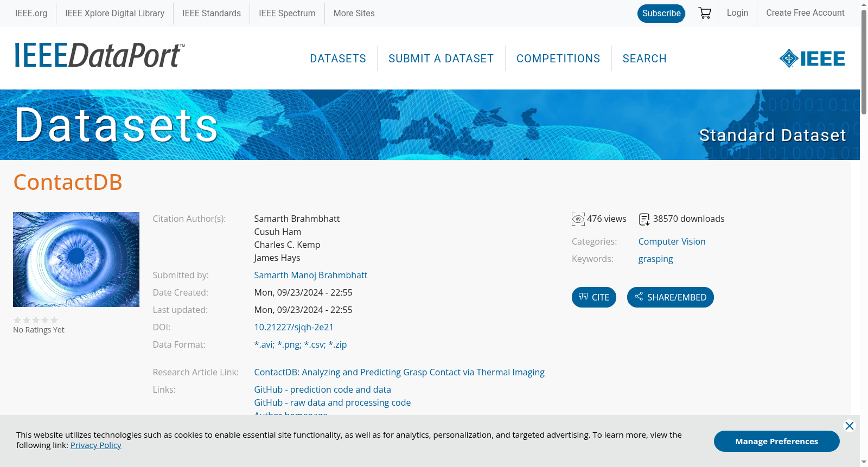Click the Login link
This screenshot has width=868, height=467.
point(737,12)
